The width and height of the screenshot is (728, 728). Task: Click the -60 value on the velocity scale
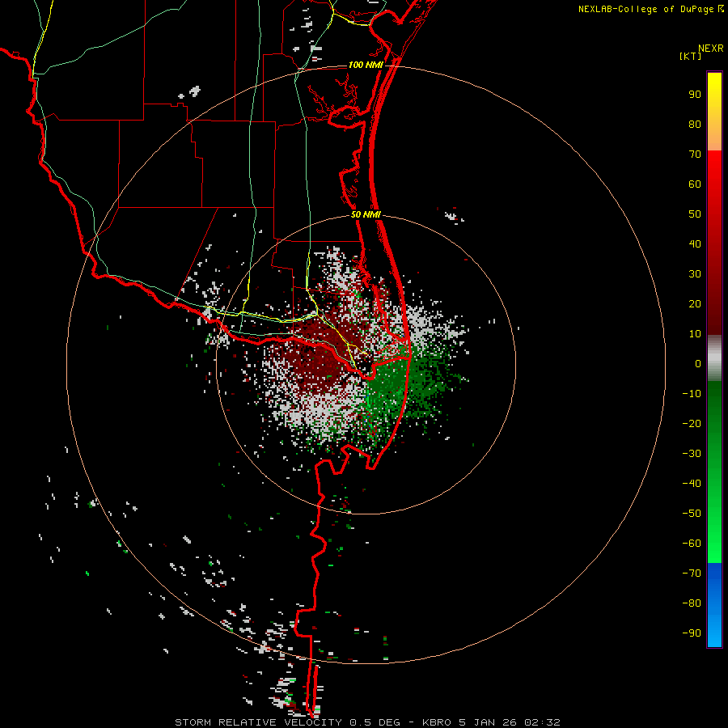click(x=692, y=544)
